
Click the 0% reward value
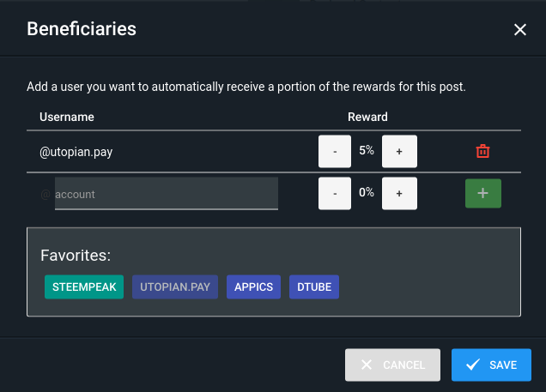point(367,193)
